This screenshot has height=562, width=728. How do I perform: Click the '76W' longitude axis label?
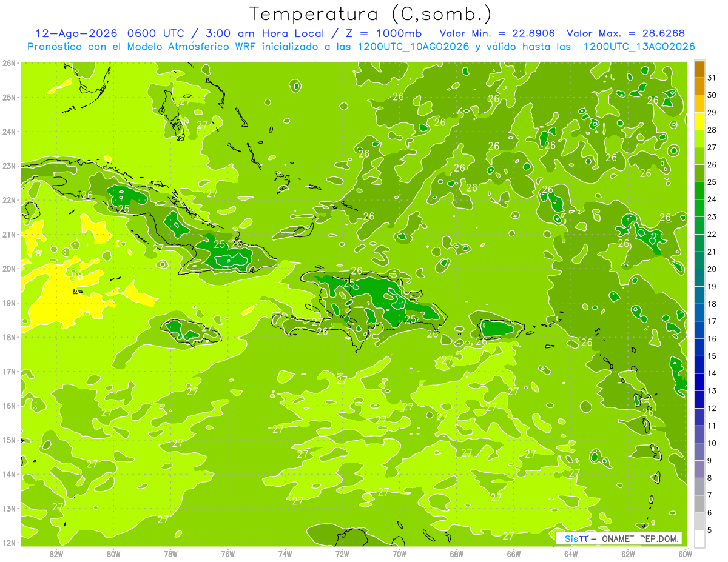coord(228,554)
